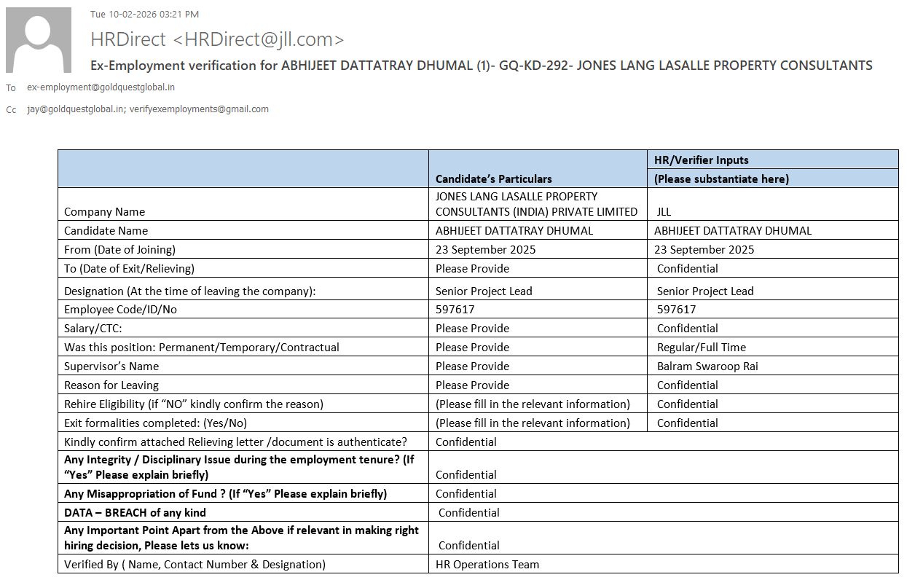907x588 pixels.
Task: Click the sender's profile avatar picture
Action: pos(39,40)
